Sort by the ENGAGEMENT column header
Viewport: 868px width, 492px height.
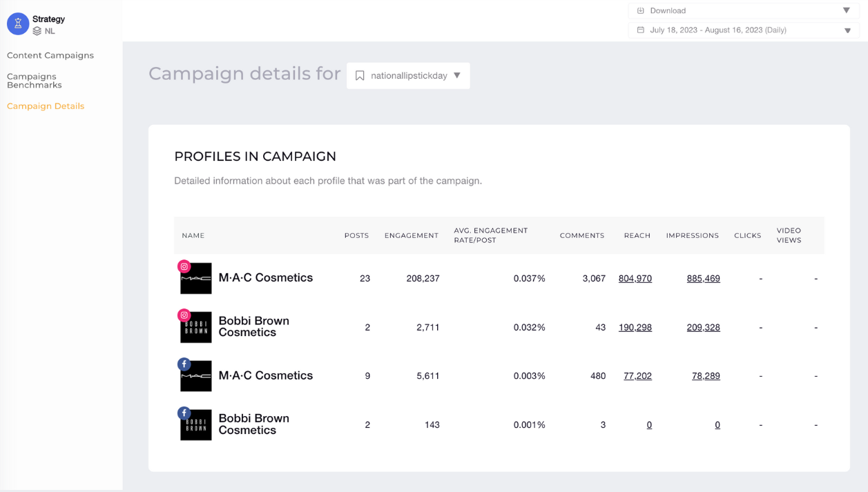click(412, 236)
